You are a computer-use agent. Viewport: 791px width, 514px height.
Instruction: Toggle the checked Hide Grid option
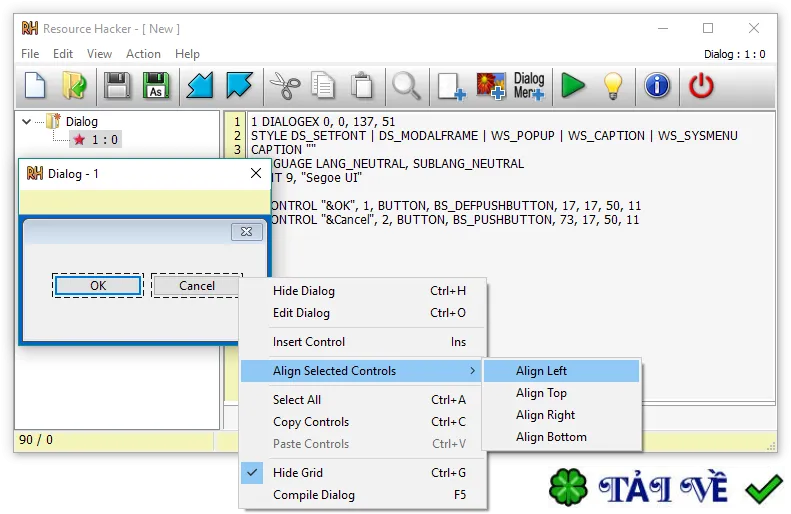[x=363, y=473]
